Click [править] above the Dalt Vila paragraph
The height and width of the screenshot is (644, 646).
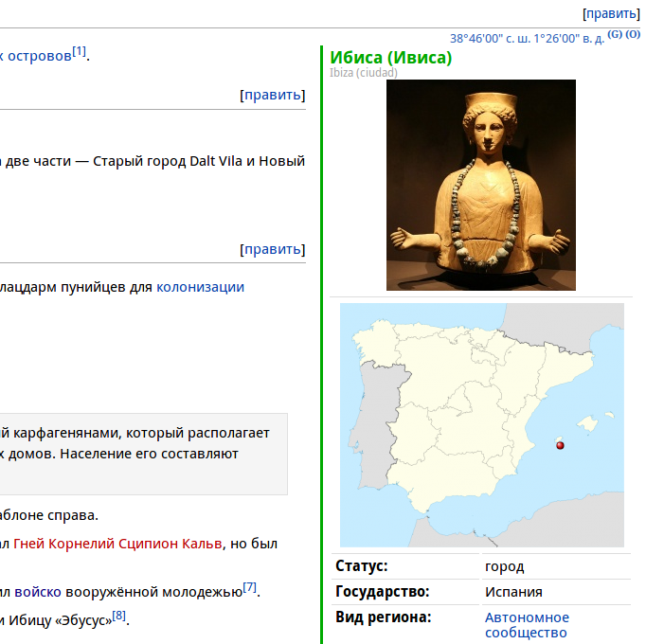[x=273, y=95]
